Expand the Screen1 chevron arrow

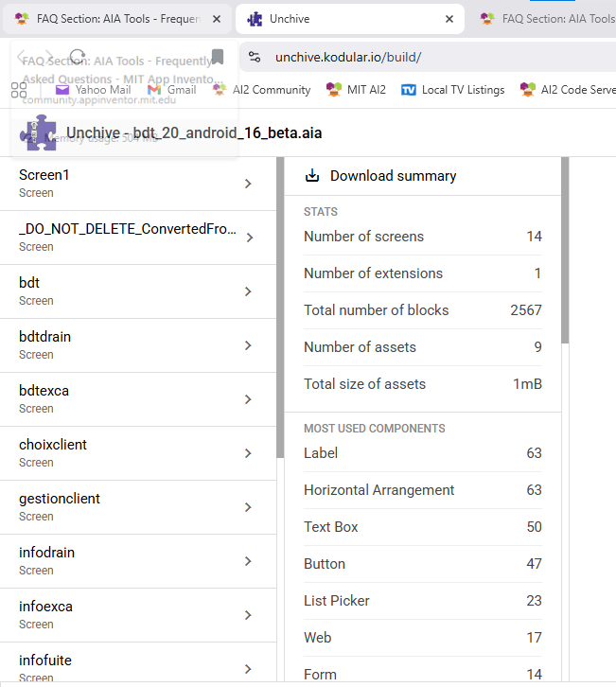click(248, 184)
